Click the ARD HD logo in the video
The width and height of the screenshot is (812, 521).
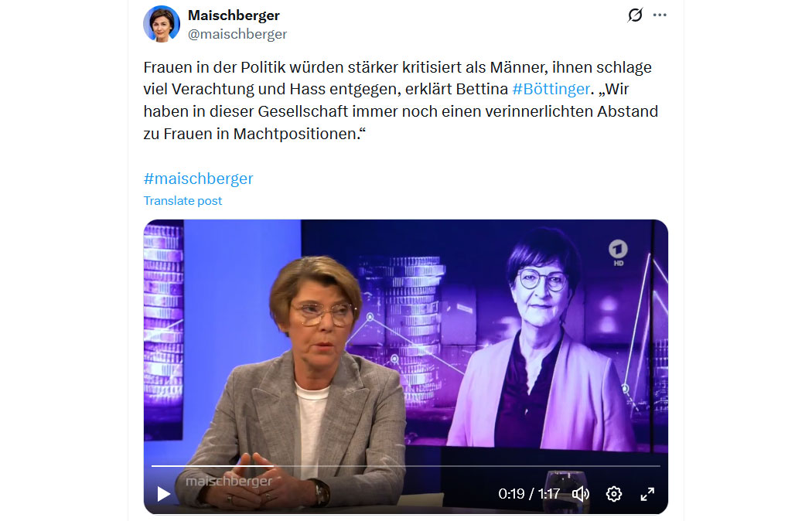[x=618, y=253]
